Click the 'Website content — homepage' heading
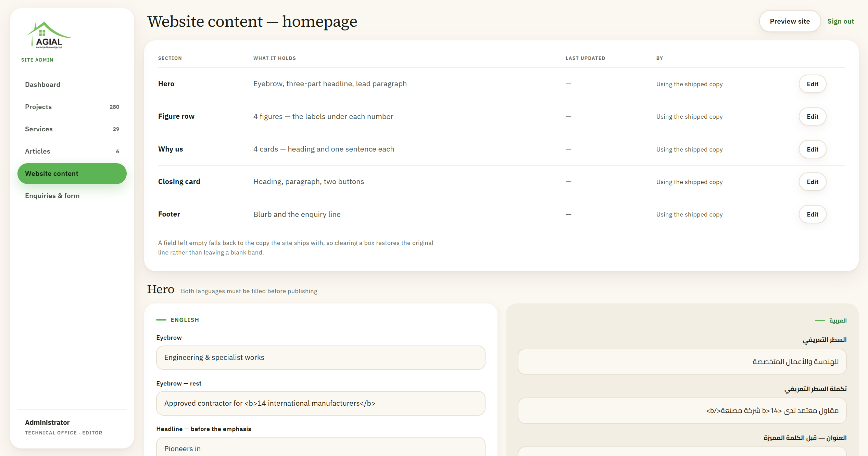868x456 pixels. [x=252, y=22]
